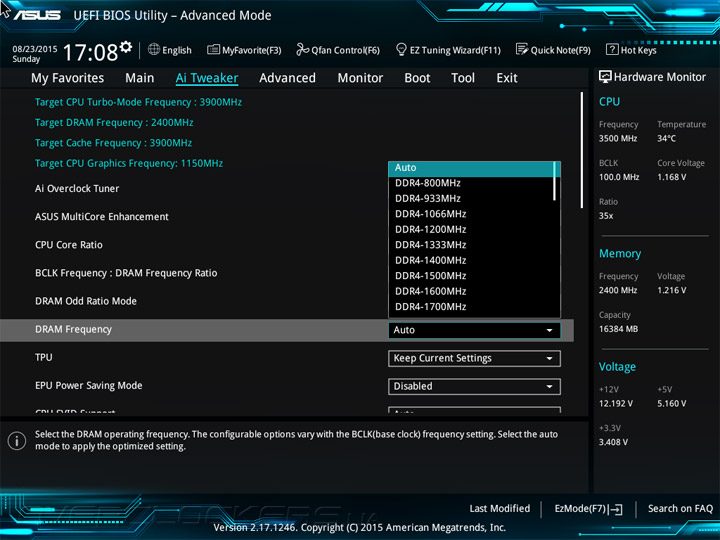Viewport: 720px width, 540px height.
Task: Expand the DRAM Frequency dropdown
Action: coord(474,330)
